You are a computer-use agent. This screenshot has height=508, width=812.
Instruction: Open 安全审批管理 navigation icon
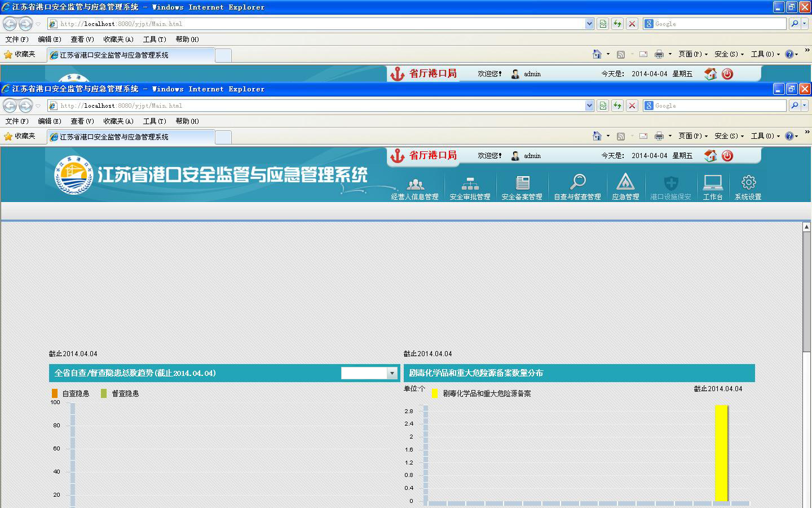point(470,183)
